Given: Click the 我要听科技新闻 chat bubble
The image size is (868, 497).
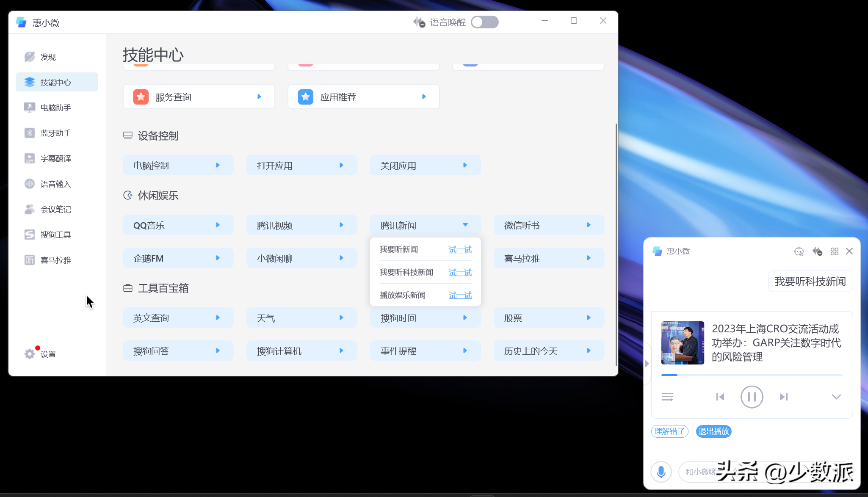Looking at the screenshot, I should (x=810, y=282).
